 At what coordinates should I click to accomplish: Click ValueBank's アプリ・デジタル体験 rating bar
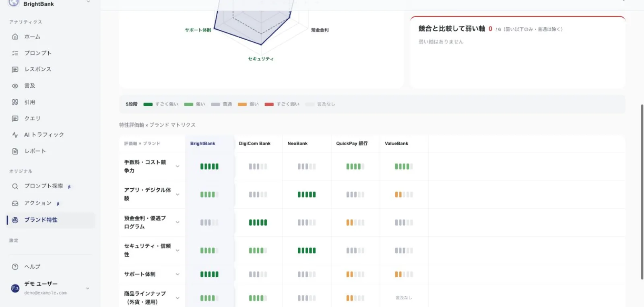pyautogui.click(x=404, y=194)
